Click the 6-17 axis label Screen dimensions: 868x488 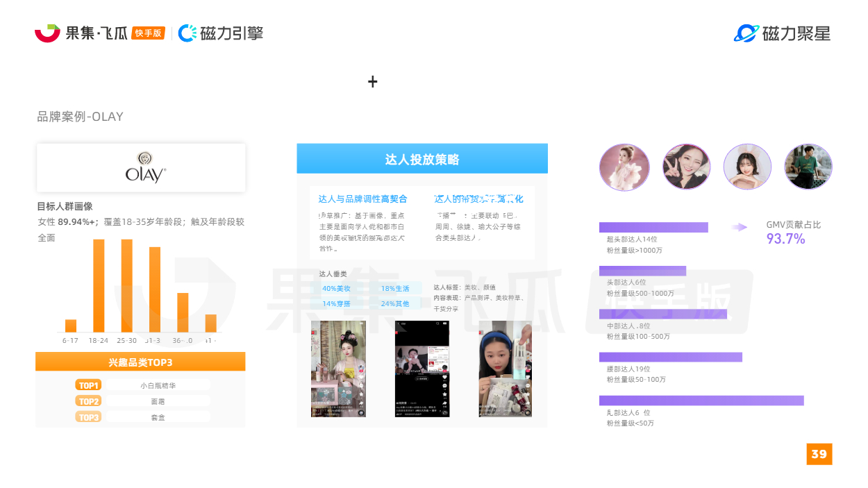click(71, 340)
